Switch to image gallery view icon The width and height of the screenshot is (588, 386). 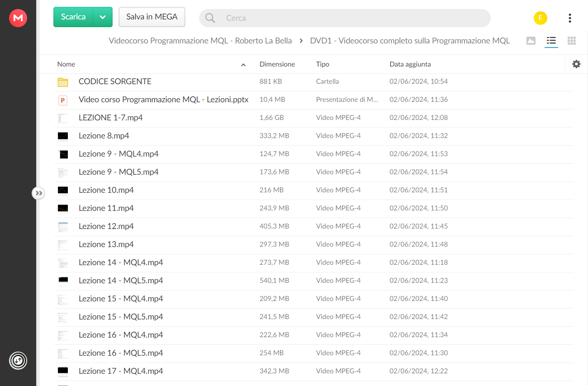pos(531,41)
